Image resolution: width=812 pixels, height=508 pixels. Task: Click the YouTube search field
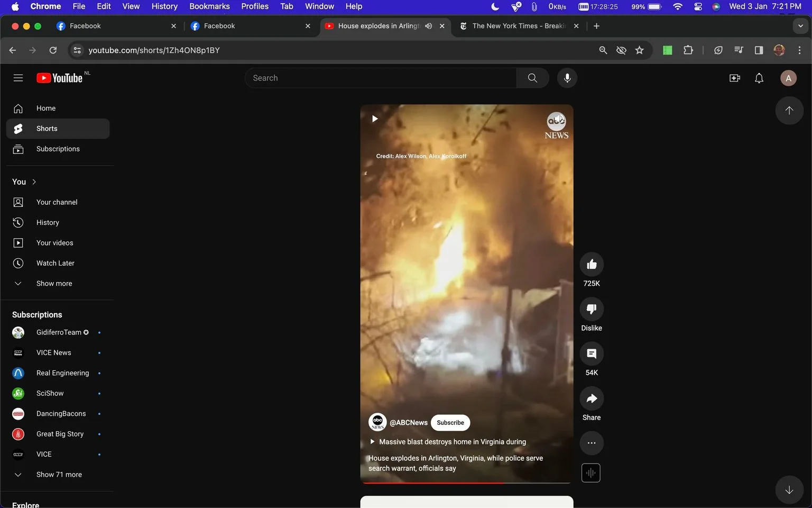[x=381, y=78]
